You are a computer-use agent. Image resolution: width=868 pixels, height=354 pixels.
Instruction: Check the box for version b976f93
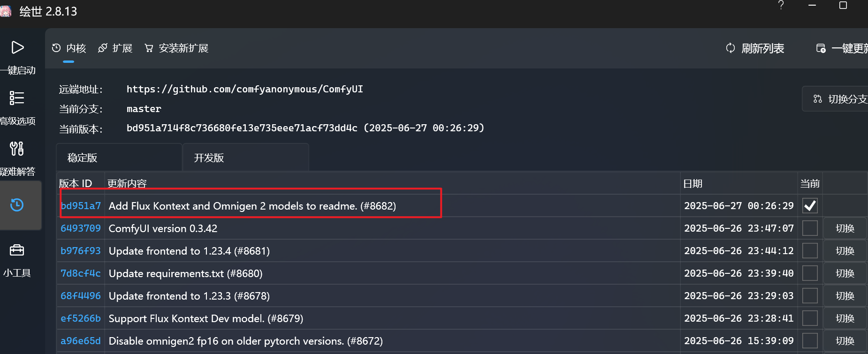point(810,251)
